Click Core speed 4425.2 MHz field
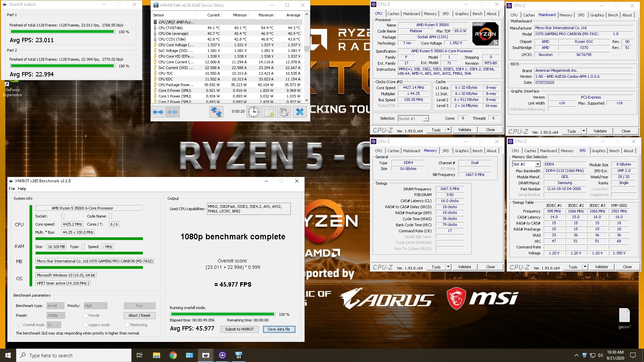644x362 pixels. pyautogui.click(x=72, y=224)
